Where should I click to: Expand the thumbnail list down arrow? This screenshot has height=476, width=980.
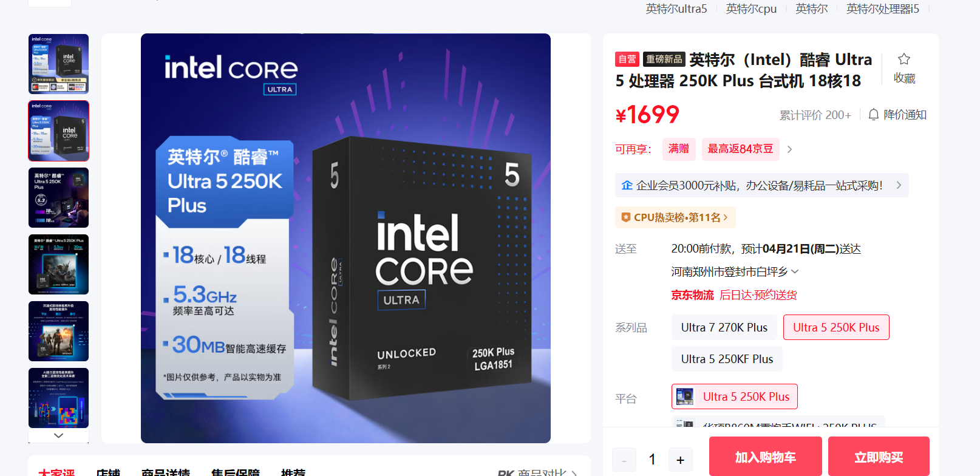(58, 435)
